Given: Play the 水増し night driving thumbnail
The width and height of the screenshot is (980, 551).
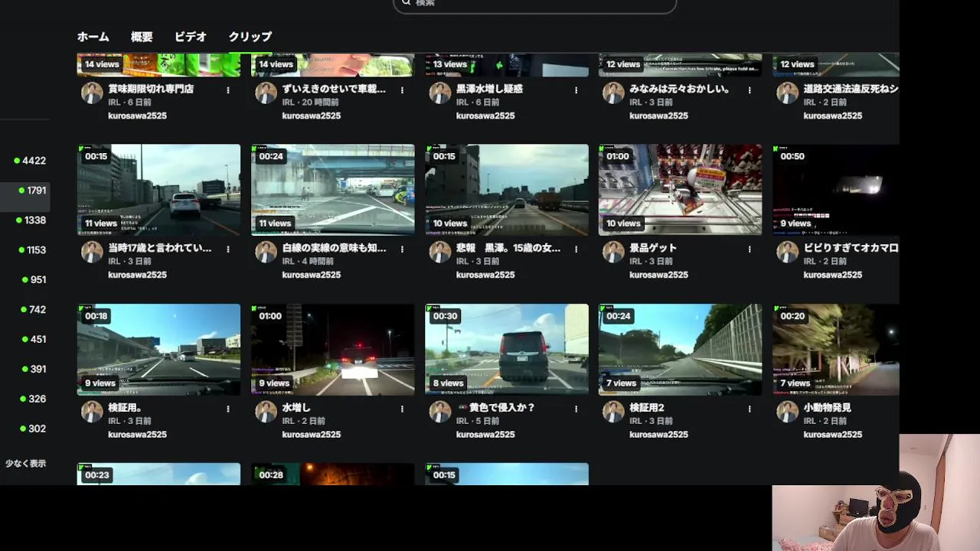Looking at the screenshot, I should [333, 350].
